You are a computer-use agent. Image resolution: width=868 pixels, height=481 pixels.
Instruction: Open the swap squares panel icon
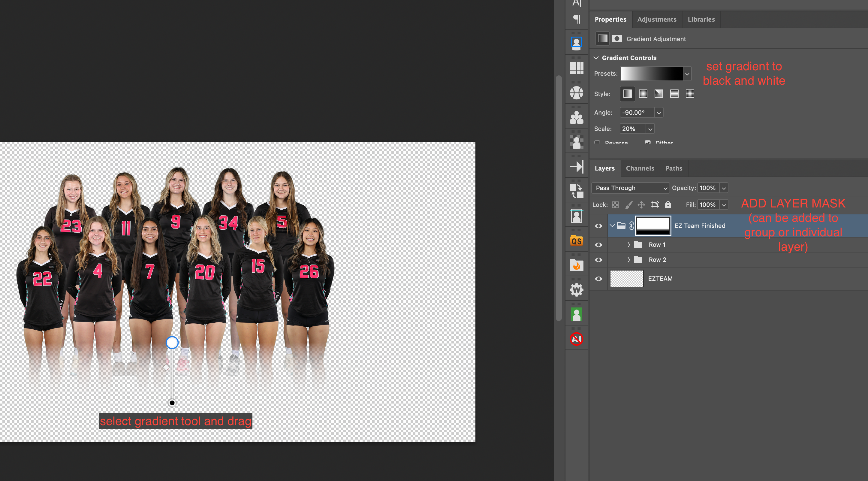(577, 191)
